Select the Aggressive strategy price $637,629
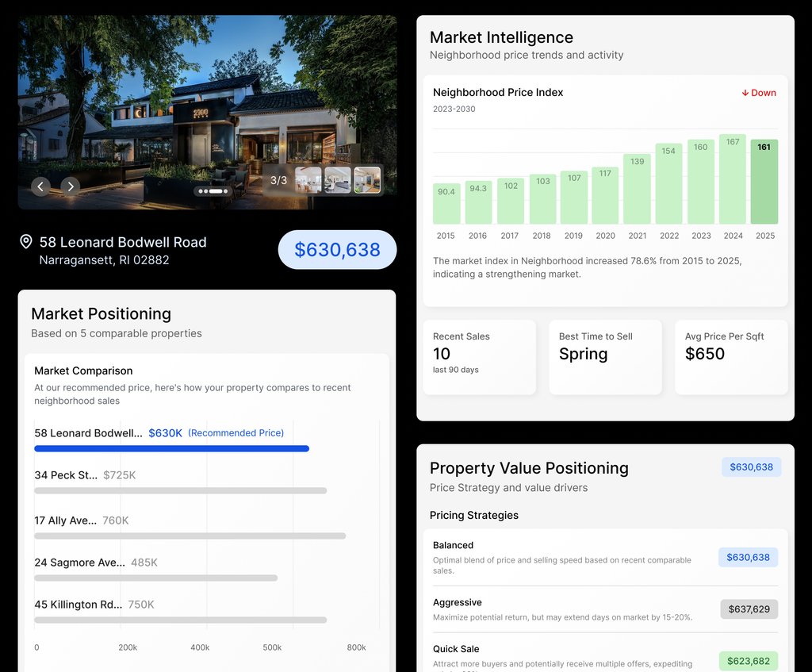The height and width of the screenshot is (672, 812). coord(749,609)
